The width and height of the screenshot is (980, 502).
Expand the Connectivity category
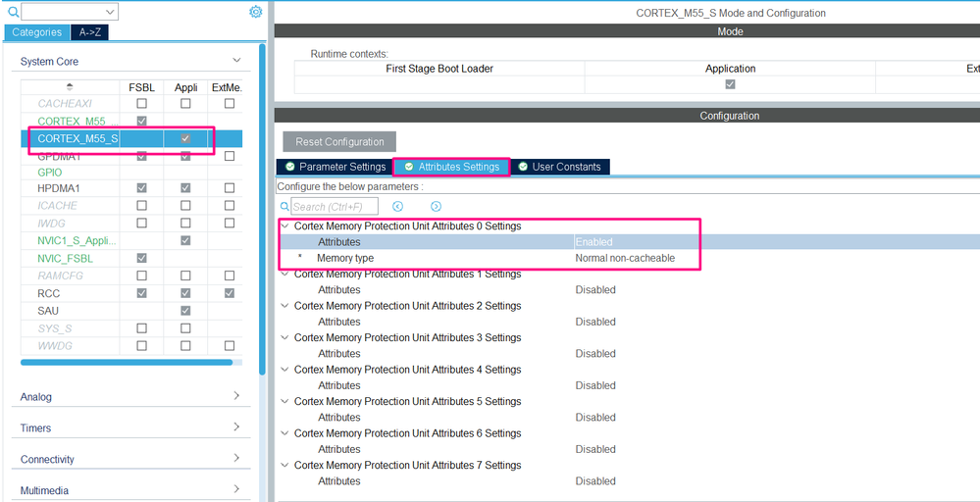pyautogui.click(x=236, y=458)
